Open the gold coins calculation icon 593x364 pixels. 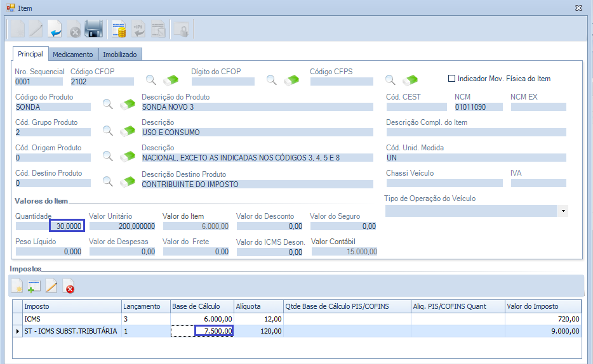pyautogui.click(x=119, y=29)
